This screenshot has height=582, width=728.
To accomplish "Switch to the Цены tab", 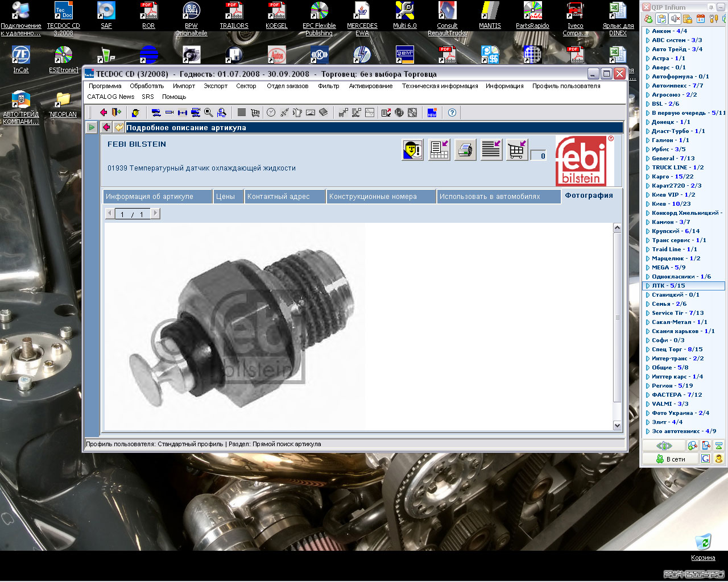I will tap(229, 197).
